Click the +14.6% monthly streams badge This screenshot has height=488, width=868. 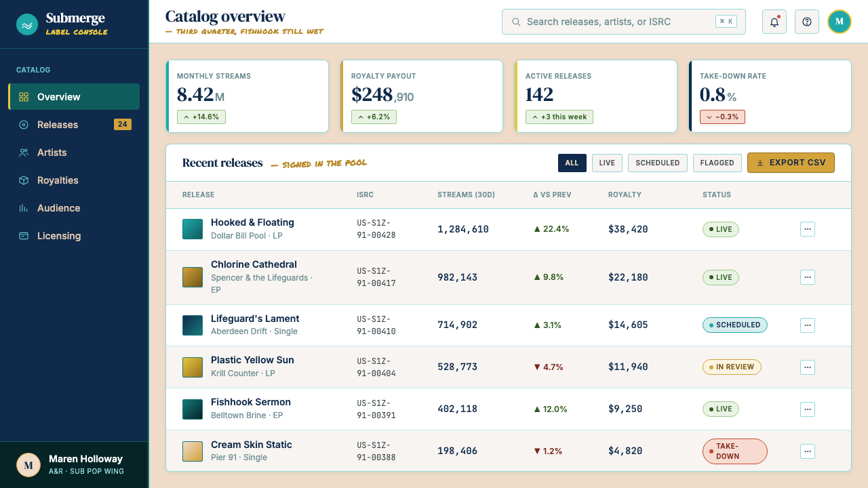coord(201,117)
